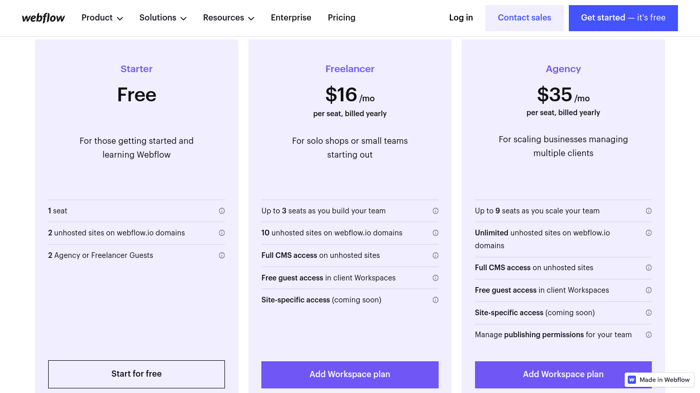The height and width of the screenshot is (393, 700).
Task: Show info for Agency 'Unlimited unhosted sites'
Action: [x=649, y=233]
